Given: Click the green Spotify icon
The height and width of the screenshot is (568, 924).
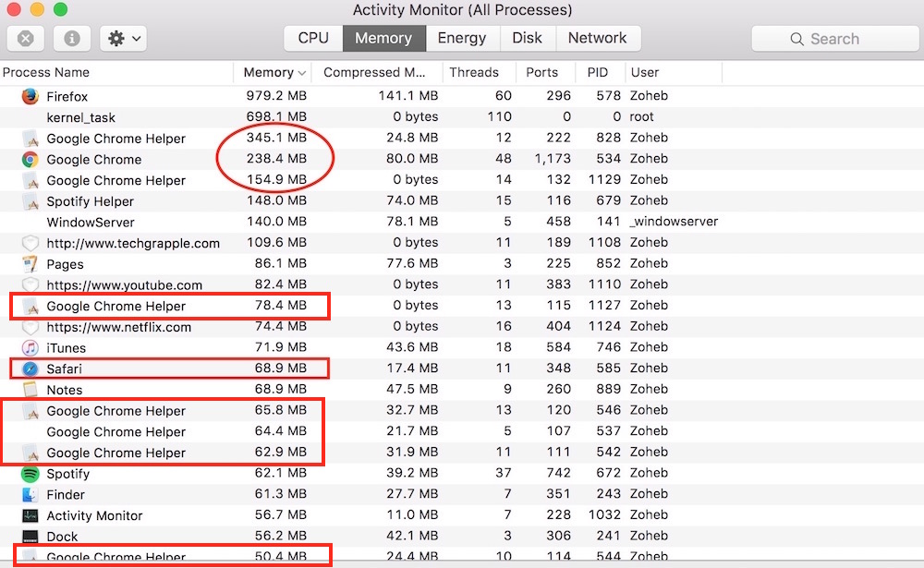Looking at the screenshot, I should tap(30, 474).
